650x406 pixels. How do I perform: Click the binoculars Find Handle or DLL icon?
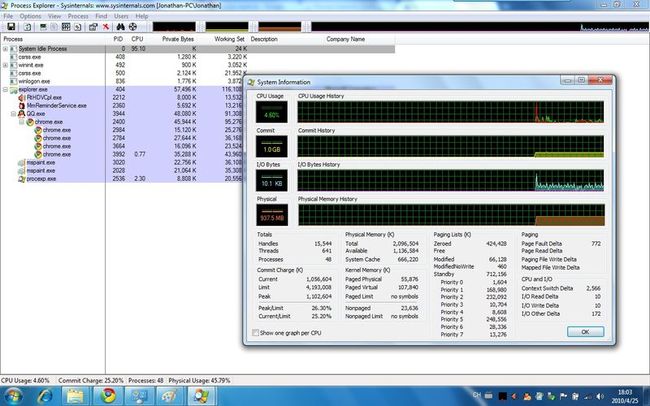pyautogui.click(x=121, y=27)
